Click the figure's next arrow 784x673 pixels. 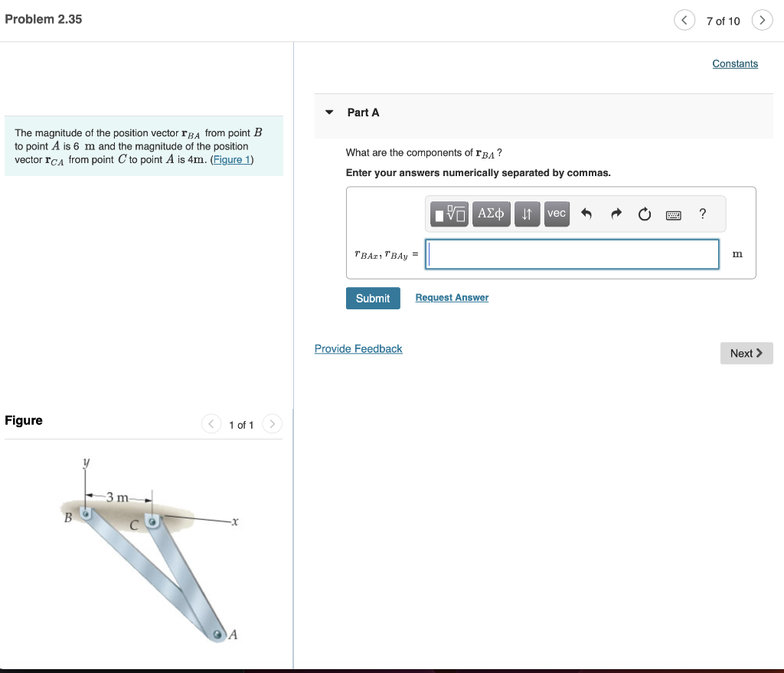[x=272, y=423]
